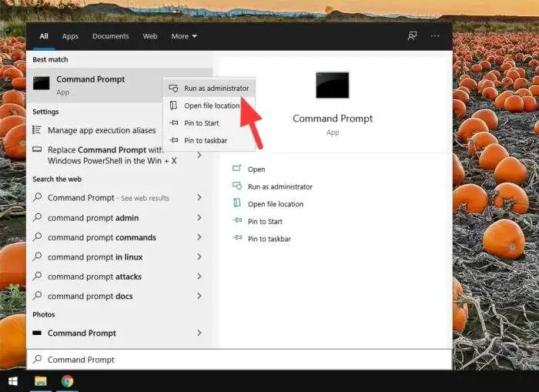Click the keyboard icon beside Replace Command Prompt setting
The height and width of the screenshot is (392, 539).
click(x=37, y=149)
